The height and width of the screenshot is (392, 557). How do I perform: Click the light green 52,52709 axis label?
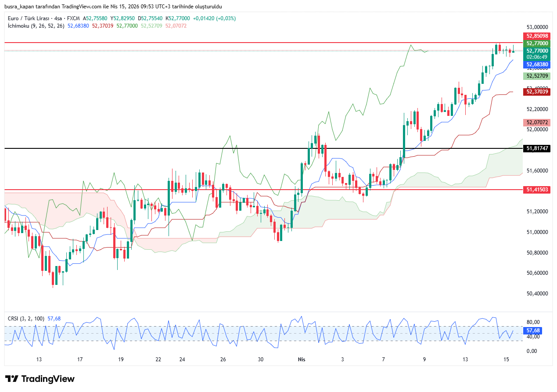tap(537, 76)
